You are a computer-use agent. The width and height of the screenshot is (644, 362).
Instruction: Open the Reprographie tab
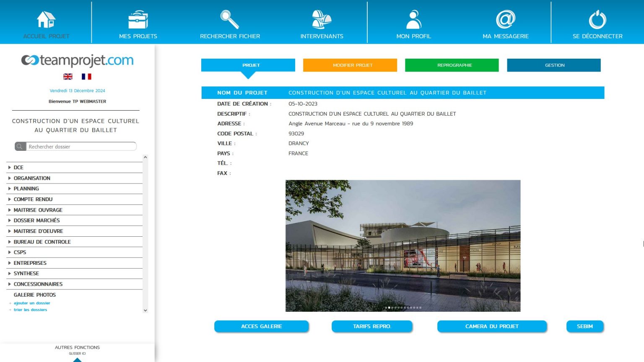coord(452,65)
